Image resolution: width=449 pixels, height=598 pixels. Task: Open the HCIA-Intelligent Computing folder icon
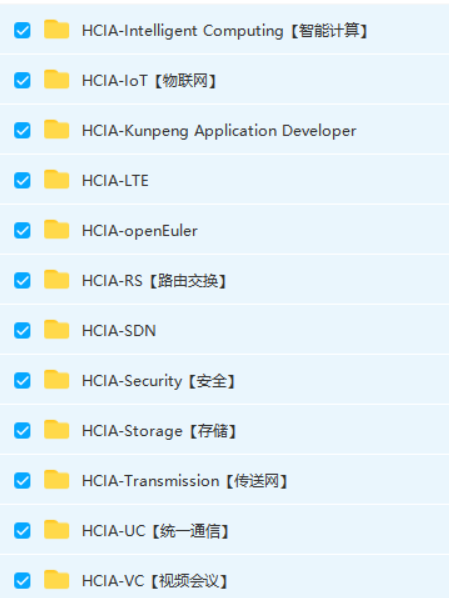point(56,30)
